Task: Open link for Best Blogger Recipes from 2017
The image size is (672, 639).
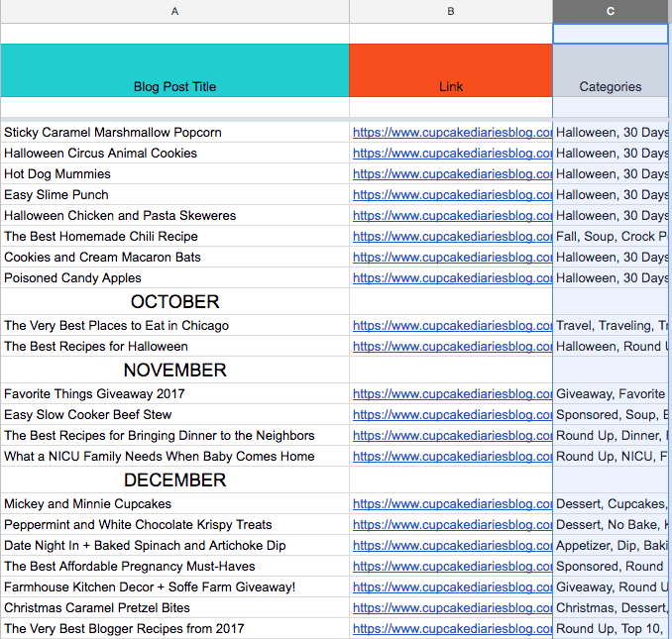Action: 452,628
